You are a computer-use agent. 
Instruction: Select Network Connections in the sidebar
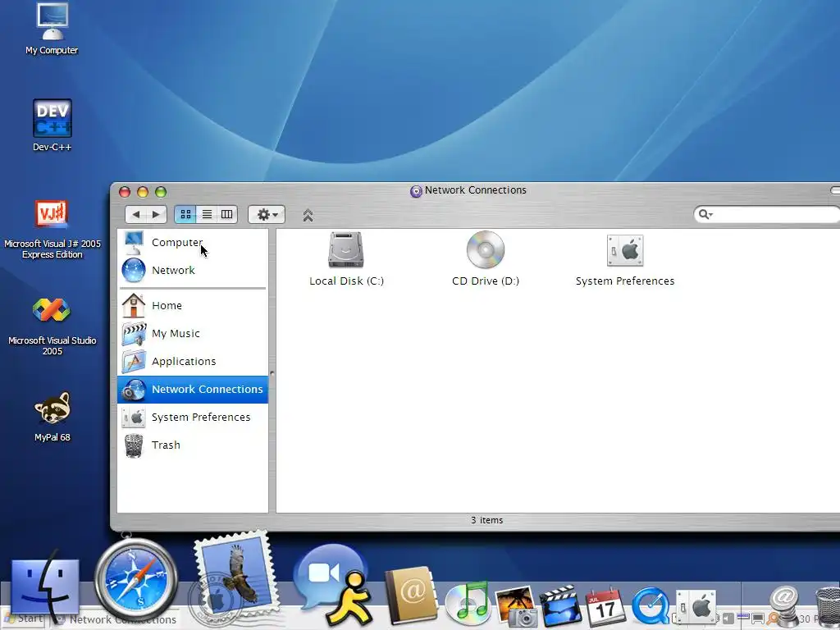click(193, 390)
